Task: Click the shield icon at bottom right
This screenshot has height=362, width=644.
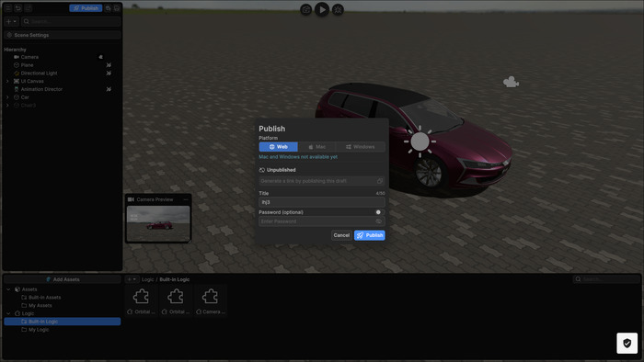Action: (x=627, y=343)
